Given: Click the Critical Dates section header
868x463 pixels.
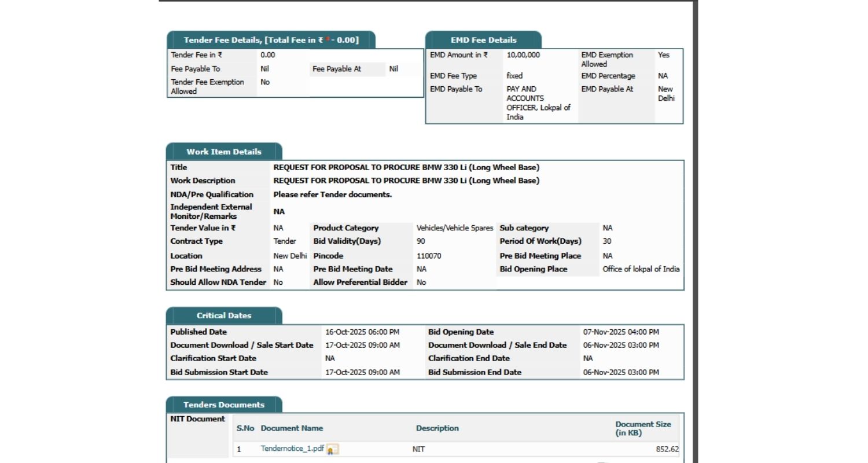Looking at the screenshot, I should (224, 315).
